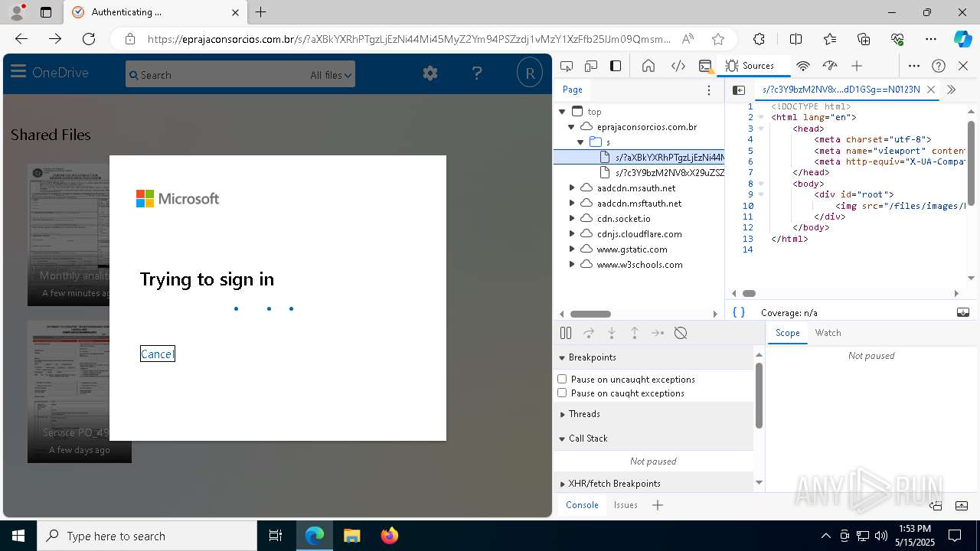Pretty print the source with braces icon
This screenshot has height=551, width=980.
[739, 312]
